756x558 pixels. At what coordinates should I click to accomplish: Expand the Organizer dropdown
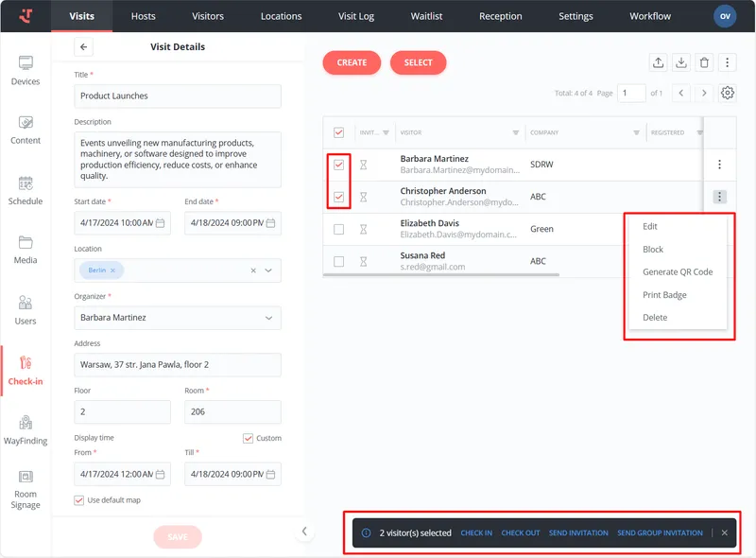pos(268,318)
